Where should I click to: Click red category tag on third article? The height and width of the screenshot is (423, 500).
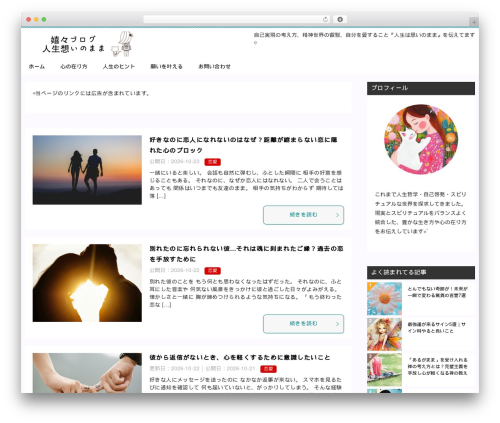(x=268, y=369)
